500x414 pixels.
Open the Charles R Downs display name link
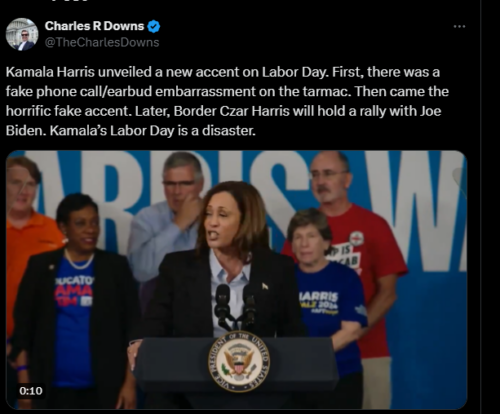94,26
